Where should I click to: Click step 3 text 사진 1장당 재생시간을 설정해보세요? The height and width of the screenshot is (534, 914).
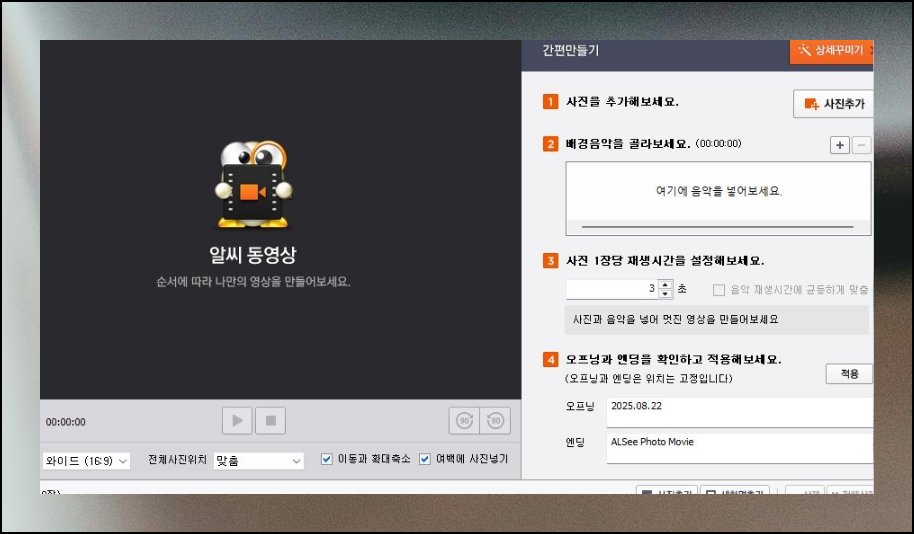point(665,261)
